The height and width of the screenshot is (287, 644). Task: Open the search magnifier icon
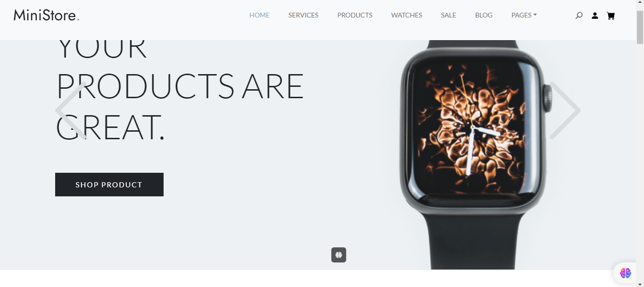tap(579, 16)
